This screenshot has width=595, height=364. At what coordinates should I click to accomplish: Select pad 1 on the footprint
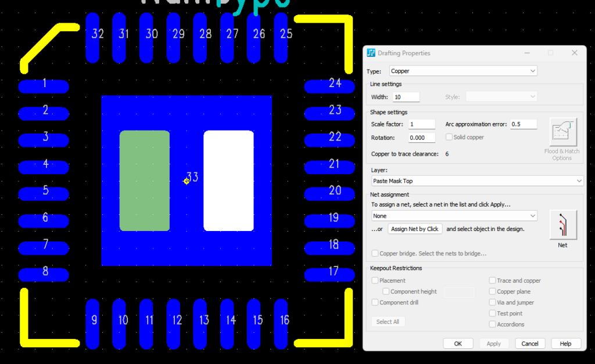pos(44,87)
